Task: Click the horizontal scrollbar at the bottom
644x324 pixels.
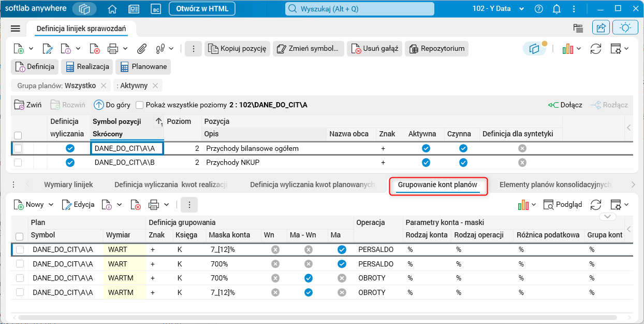Action: [x=311, y=317]
